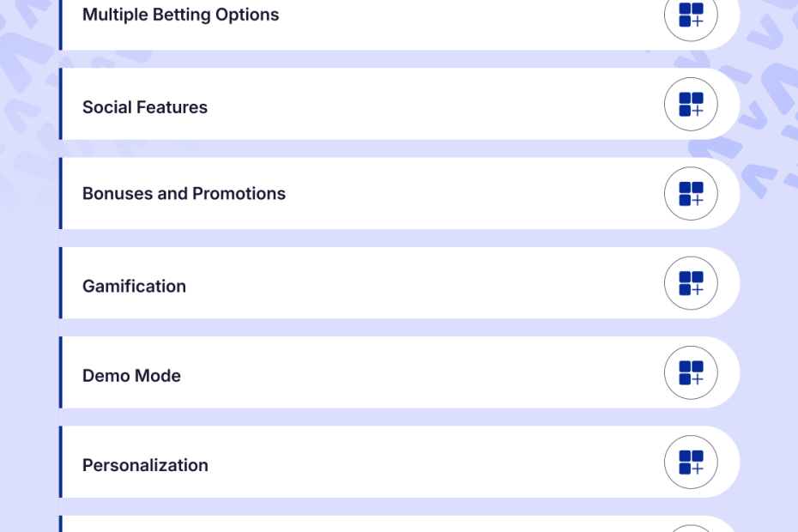Image resolution: width=798 pixels, height=532 pixels.
Task: Expand the Personalization heading text
Action: tap(145, 465)
